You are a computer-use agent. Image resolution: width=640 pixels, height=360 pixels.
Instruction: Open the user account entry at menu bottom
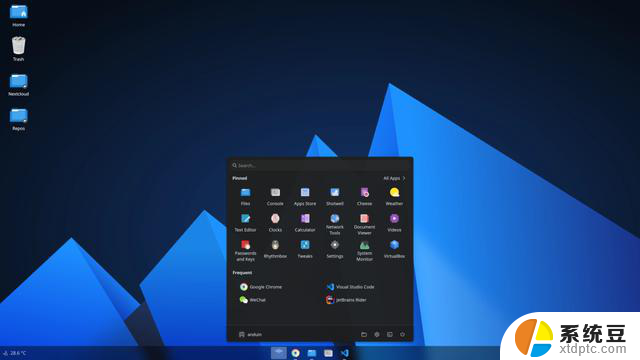pyautogui.click(x=250, y=334)
